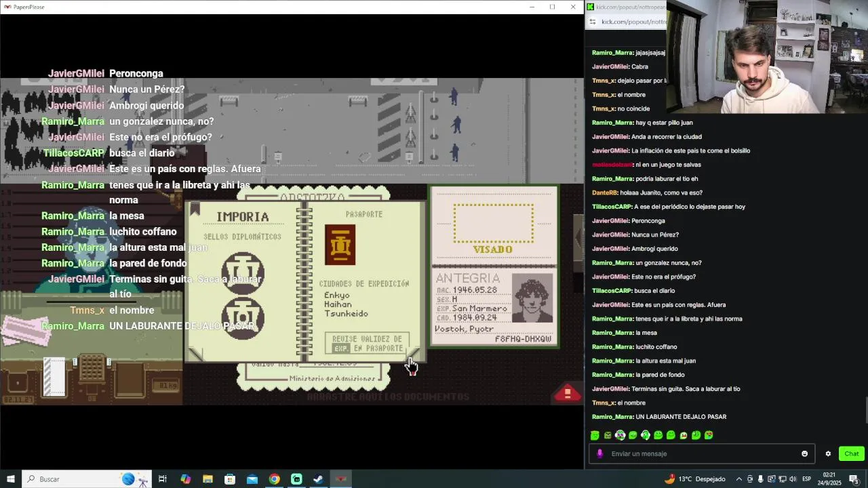Image resolution: width=868 pixels, height=488 pixels.
Task: Open File Explorer from the taskbar
Action: point(208,479)
